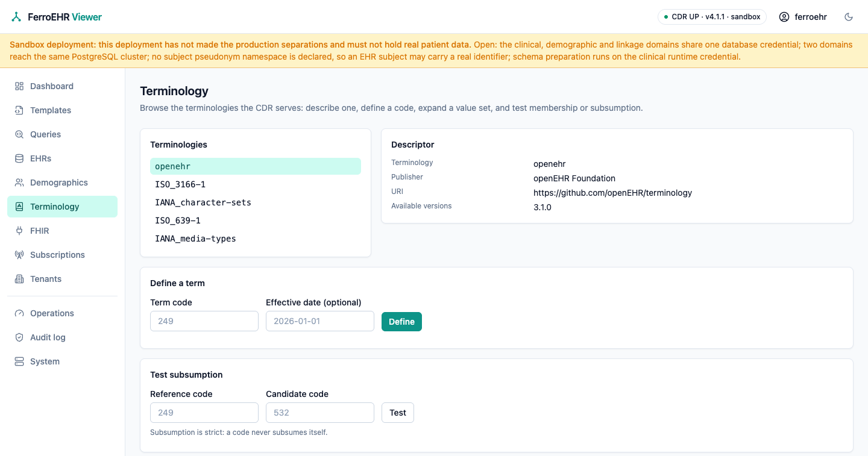Click the FHIR plug icon
The image size is (868, 456).
(x=19, y=231)
